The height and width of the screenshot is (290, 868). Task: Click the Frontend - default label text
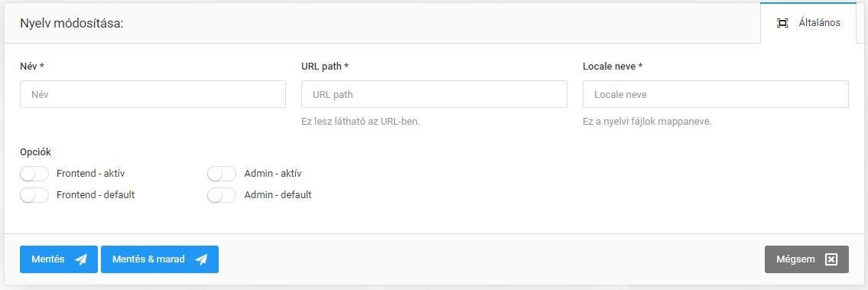click(96, 195)
